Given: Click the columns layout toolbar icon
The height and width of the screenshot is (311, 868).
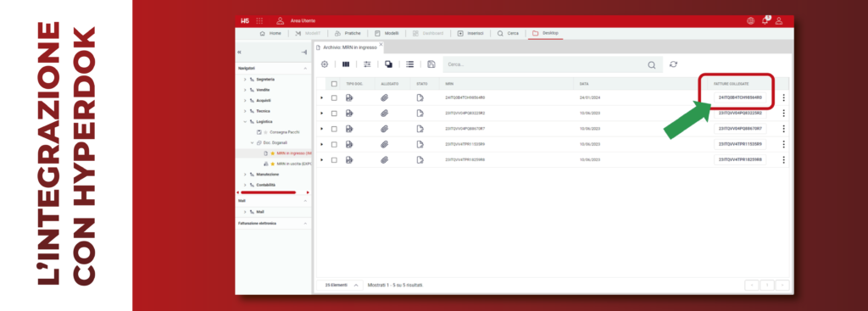Looking at the screenshot, I should click(x=346, y=64).
